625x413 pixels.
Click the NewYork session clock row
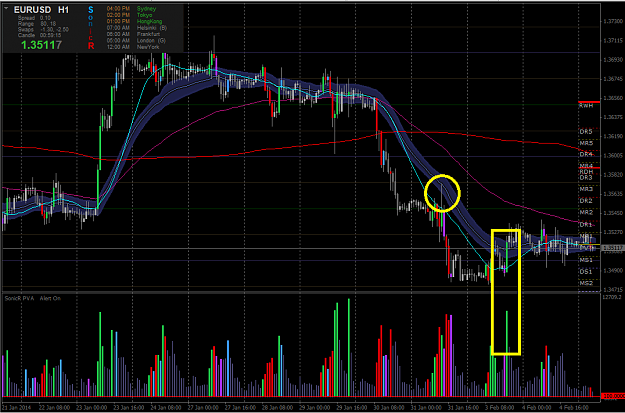coord(133,47)
